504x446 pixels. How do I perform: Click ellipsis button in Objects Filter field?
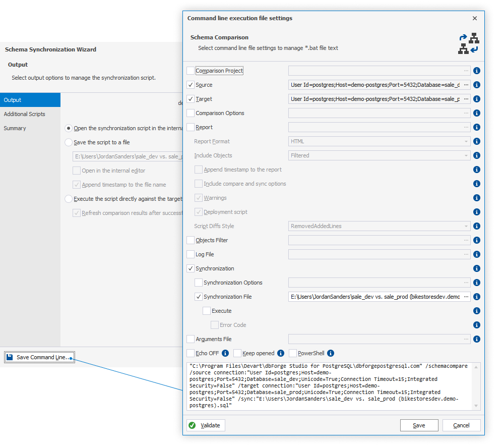tap(466, 240)
